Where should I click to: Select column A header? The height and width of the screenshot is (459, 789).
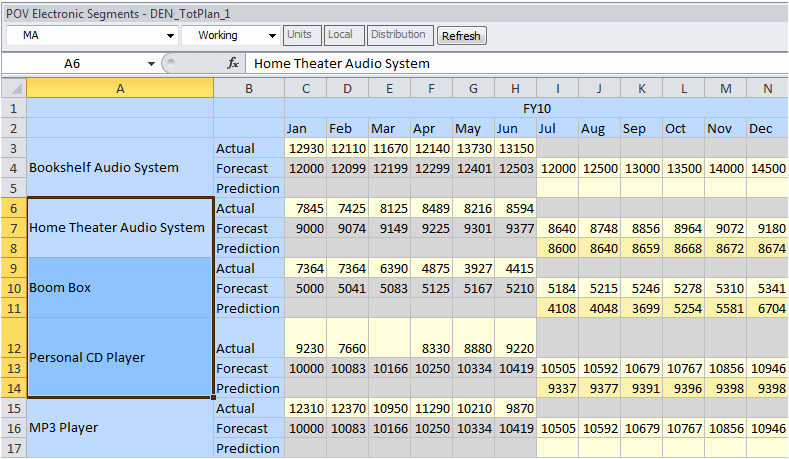point(120,88)
